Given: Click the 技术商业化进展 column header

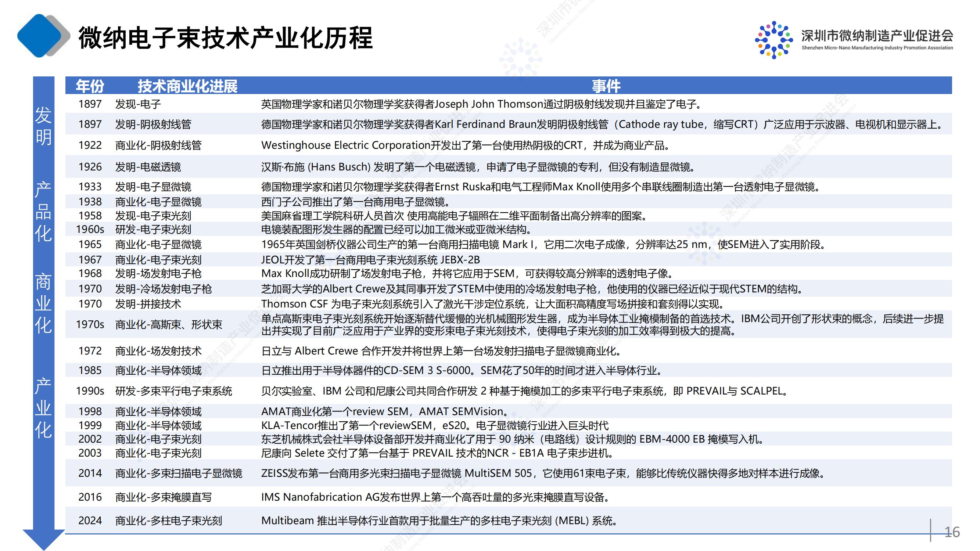Looking at the screenshot, I should (187, 86).
